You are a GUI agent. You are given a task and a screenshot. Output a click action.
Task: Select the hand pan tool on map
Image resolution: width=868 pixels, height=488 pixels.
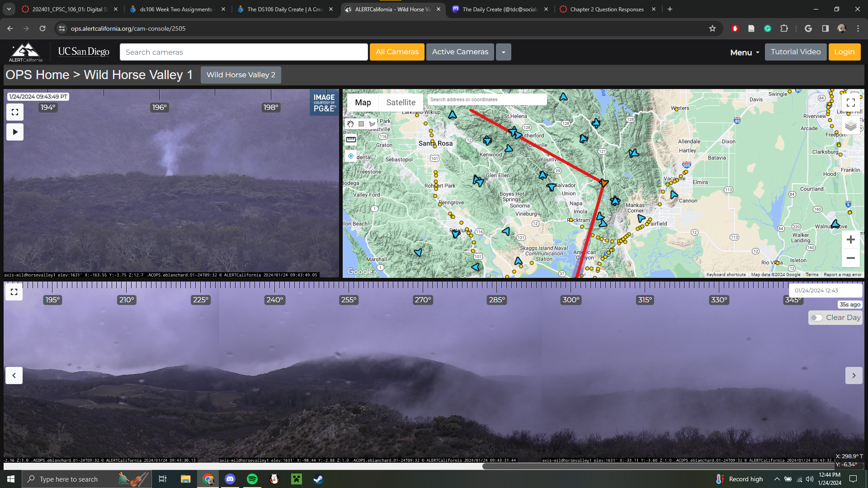(350, 124)
